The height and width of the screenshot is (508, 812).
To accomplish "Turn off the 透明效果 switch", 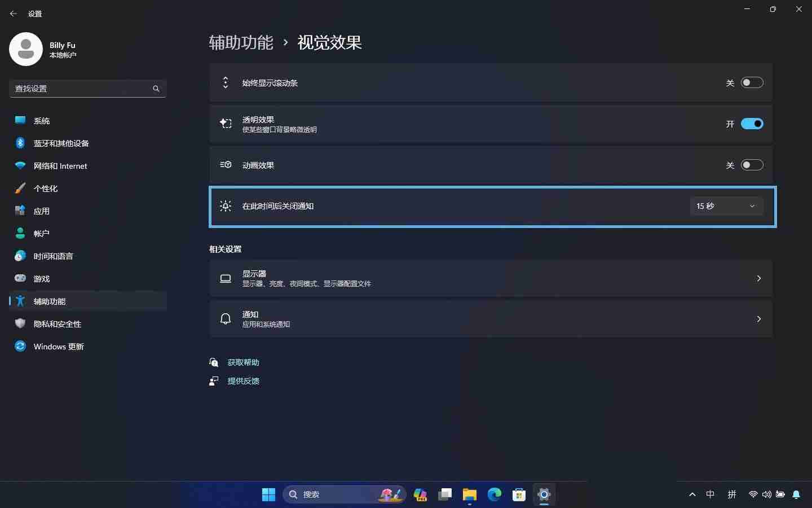I will (752, 124).
